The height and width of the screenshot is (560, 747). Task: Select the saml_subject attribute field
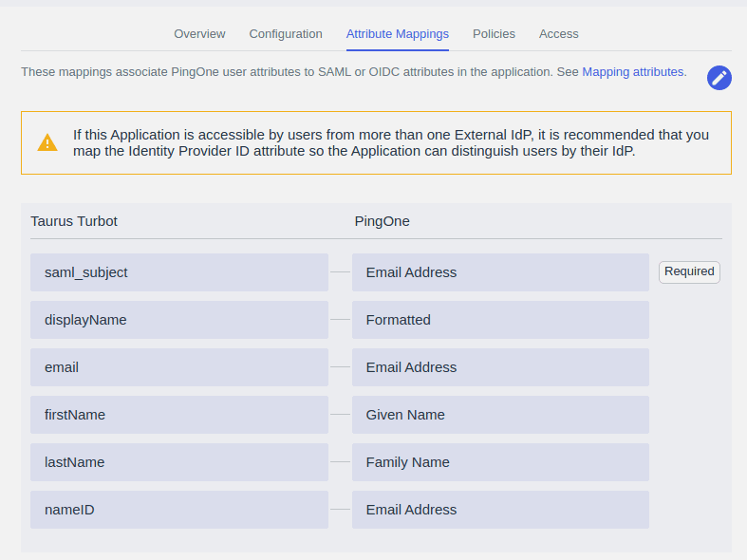(x=179, y=272)
